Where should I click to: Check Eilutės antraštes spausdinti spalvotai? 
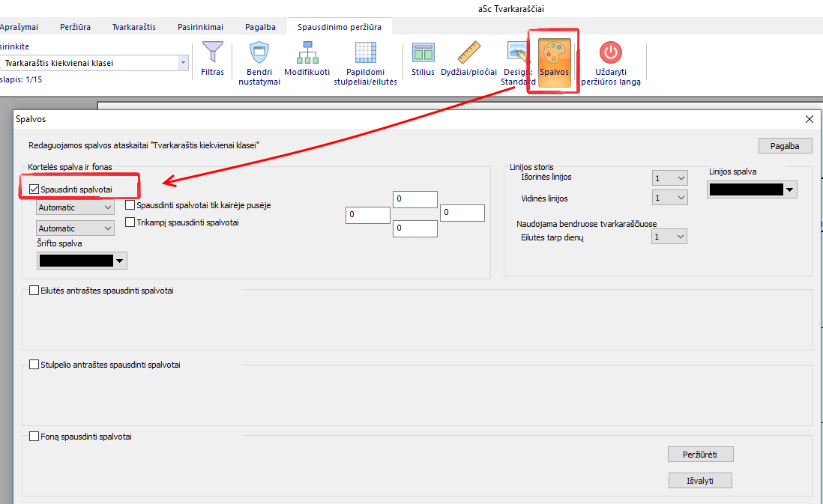34,291
